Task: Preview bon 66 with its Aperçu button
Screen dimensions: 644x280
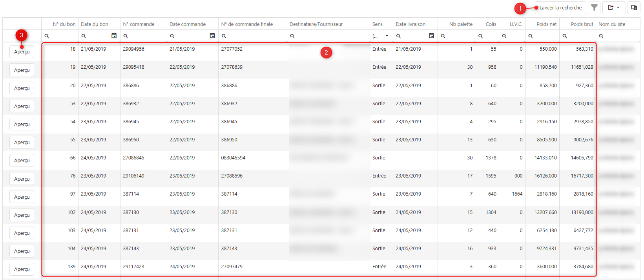Action: (x=22, y=161)
